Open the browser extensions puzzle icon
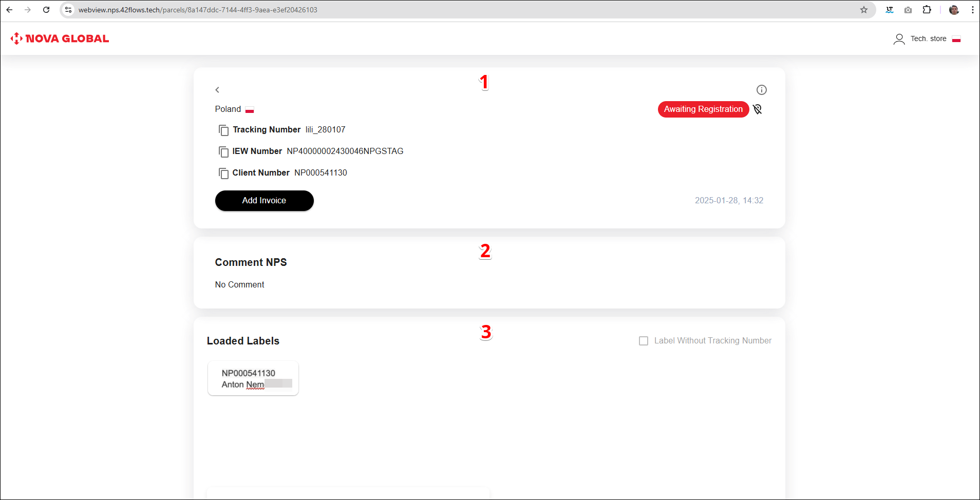 click(927, 10)
